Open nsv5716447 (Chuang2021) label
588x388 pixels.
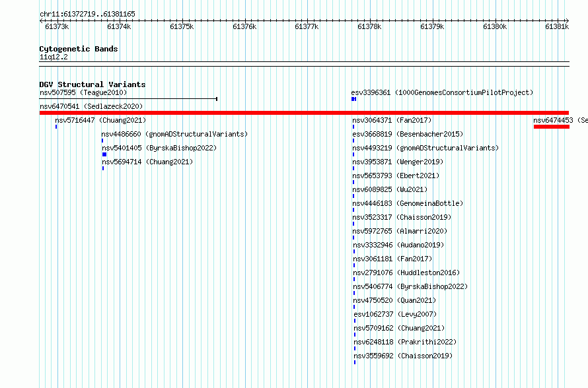click(100, 120)
